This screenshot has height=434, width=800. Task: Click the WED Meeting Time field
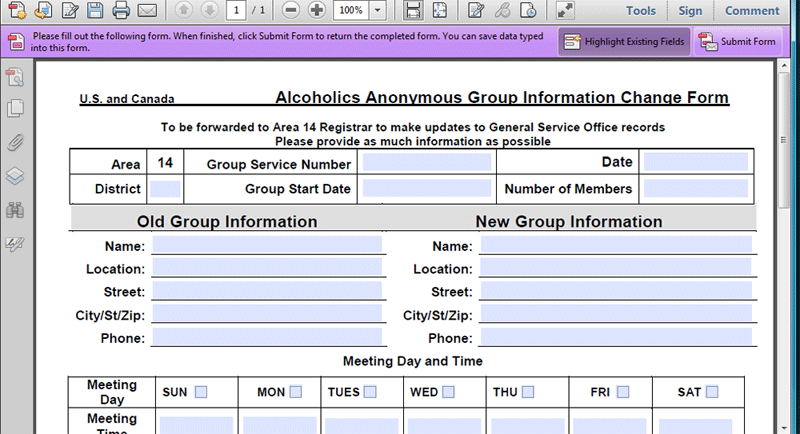(x=444, y=425)
